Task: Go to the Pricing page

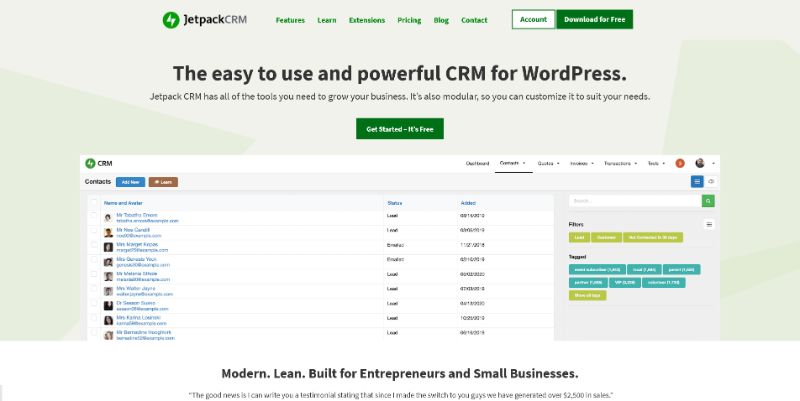Action: 409,20
